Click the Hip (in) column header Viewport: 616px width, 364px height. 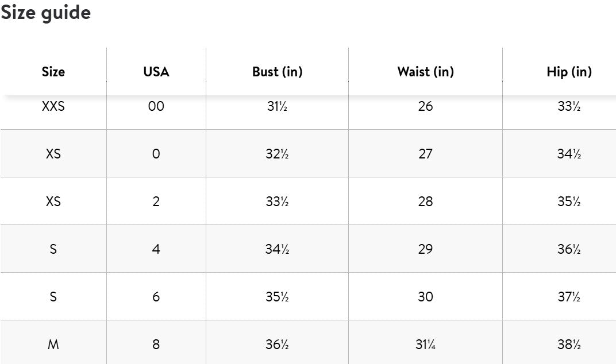(x=569, y=72)
